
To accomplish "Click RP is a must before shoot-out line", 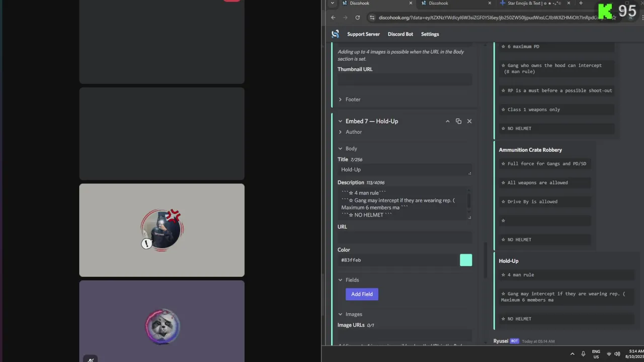I will (x=556, y=90).
